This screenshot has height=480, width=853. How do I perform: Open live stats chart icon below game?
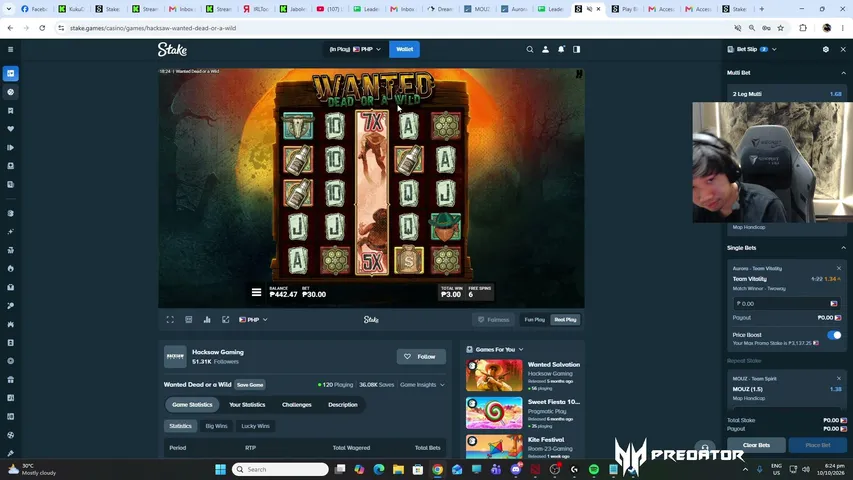click(207, 320)
